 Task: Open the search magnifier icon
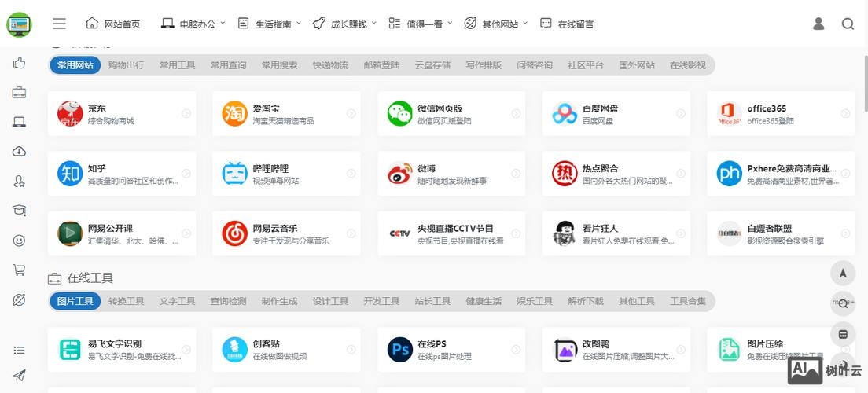tap(848, 24)
